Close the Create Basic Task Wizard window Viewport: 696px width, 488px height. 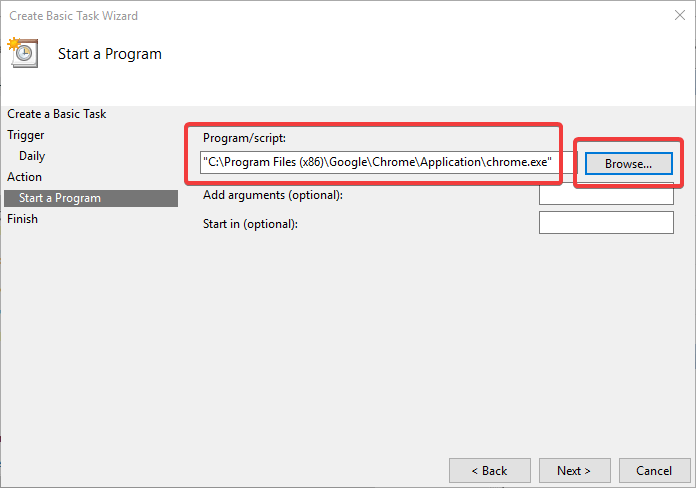tap(680, 16)
